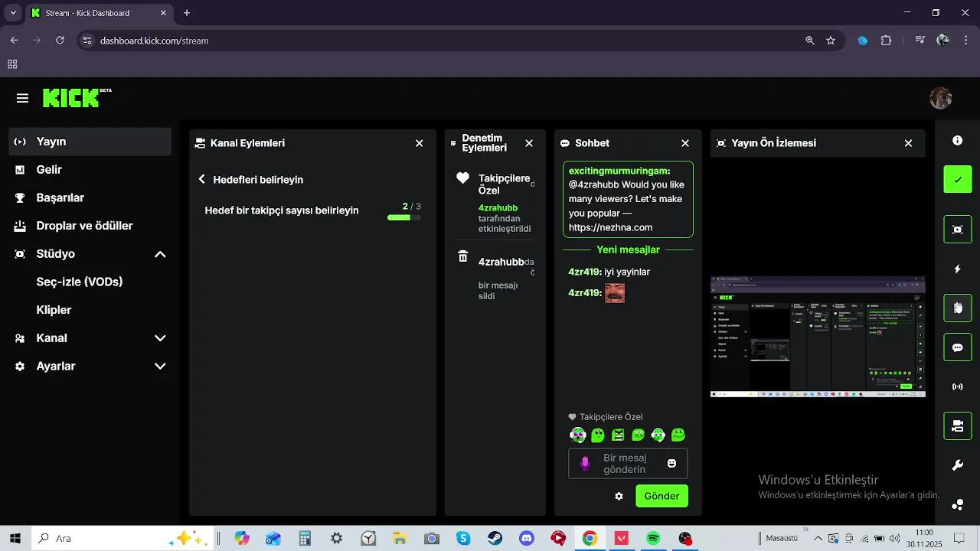Click the 2 / 3 follower goal progress bar
The image size is (980, 551).
(404, 217)
